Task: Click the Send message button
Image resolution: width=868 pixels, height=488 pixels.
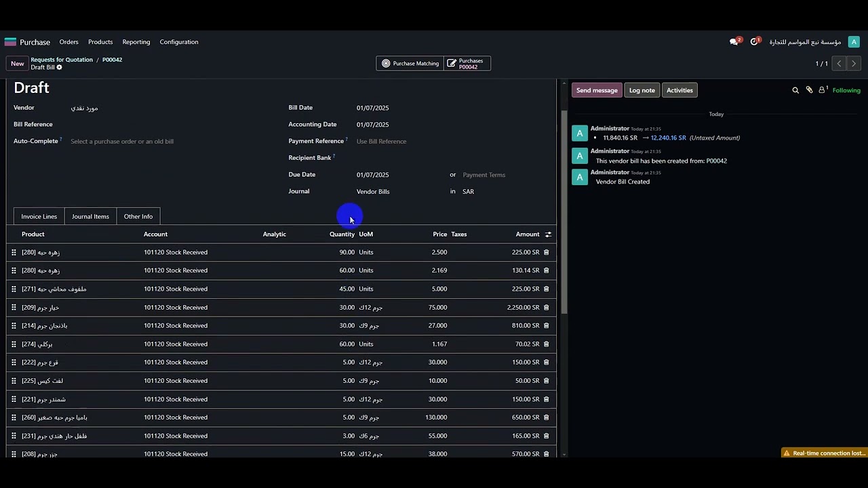Action: pos(597,90)
